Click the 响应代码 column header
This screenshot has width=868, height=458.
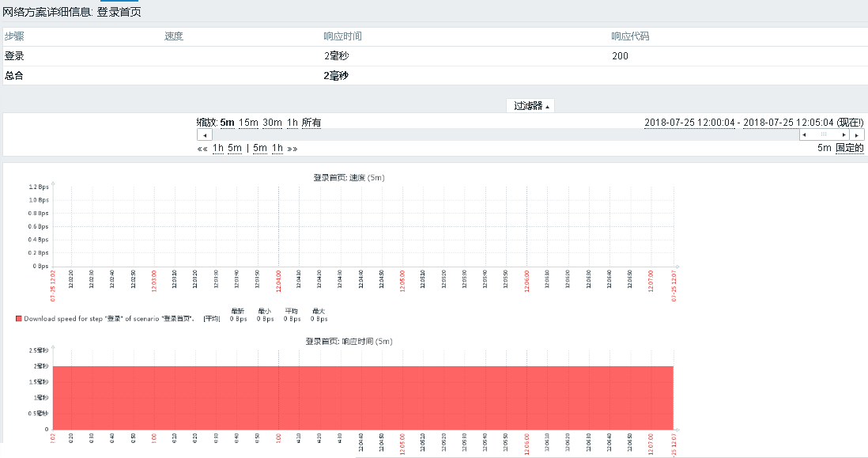coord(630,36)
